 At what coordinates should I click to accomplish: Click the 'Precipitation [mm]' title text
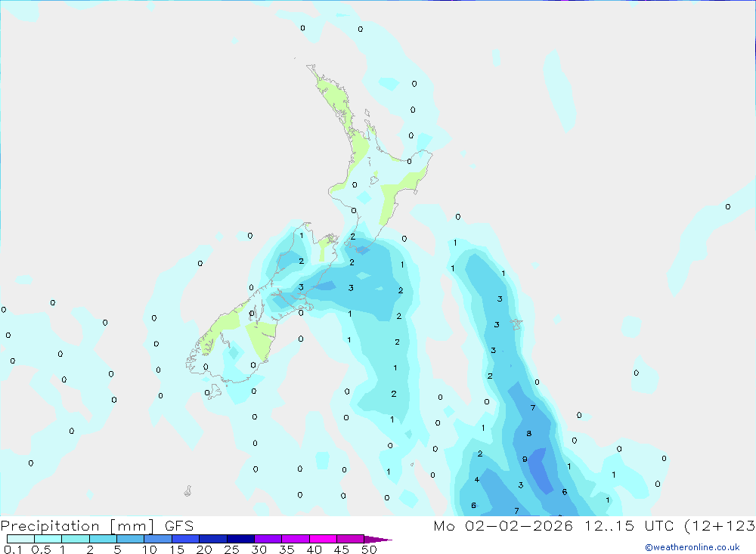(77, 526)
